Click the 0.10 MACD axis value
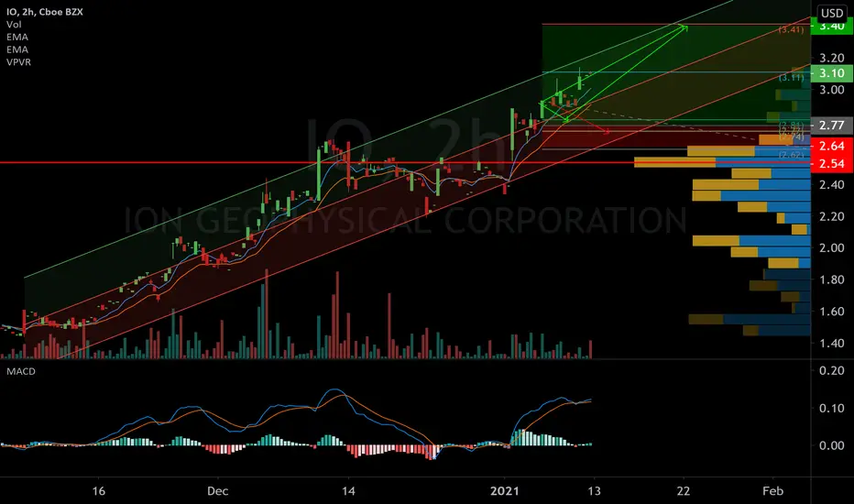Viewport: 854px width, 504px height. click(832, 408)
